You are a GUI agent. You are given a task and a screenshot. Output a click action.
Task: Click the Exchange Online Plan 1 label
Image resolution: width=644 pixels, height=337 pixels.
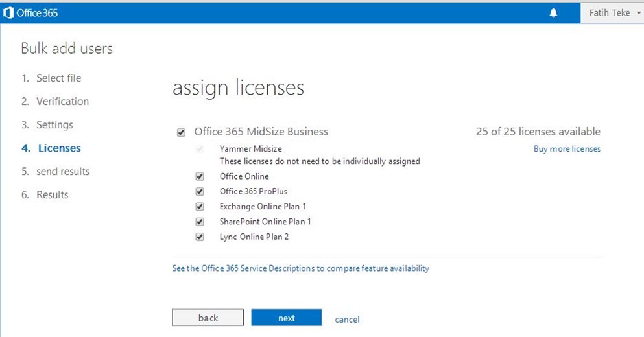pyautogui.click(x=263, y=207)
